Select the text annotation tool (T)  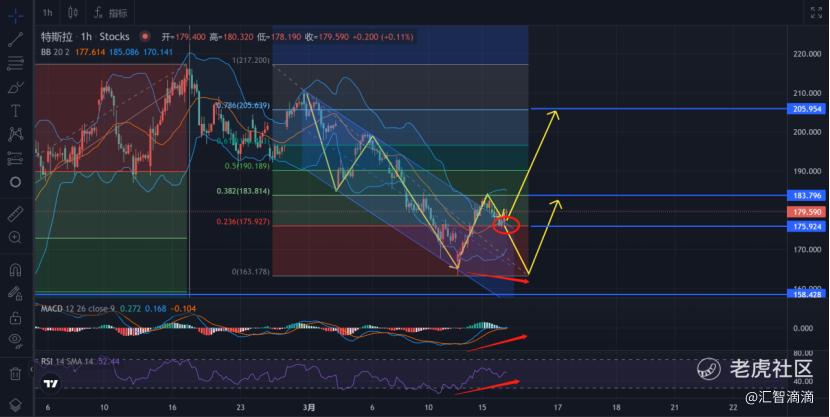(15, 111)
